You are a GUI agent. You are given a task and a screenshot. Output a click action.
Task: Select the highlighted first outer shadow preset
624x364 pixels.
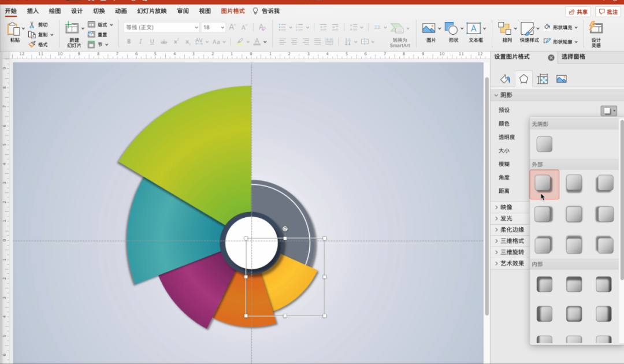[x=544, y=184]
